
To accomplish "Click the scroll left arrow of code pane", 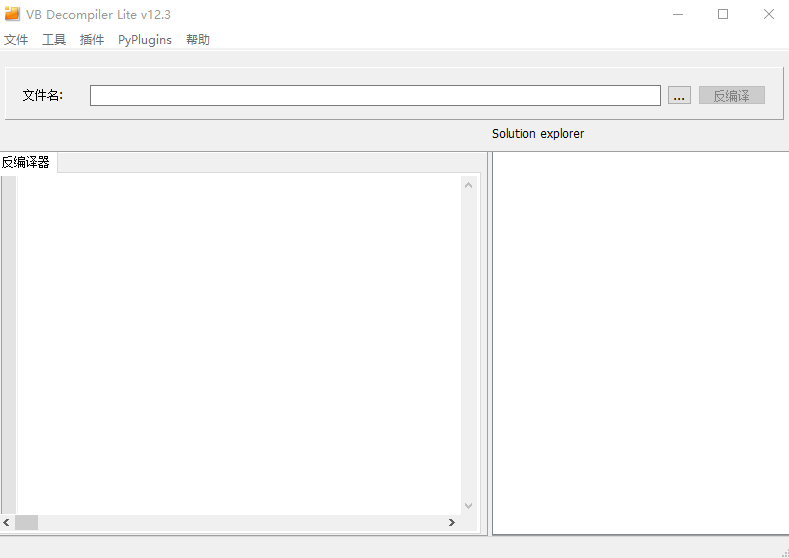I will pos(7,523).
